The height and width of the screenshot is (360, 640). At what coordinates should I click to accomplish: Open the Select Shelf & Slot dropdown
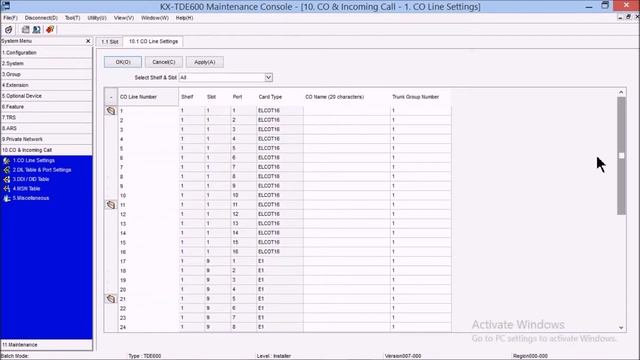pyautogui.click(x=268, y=77)
